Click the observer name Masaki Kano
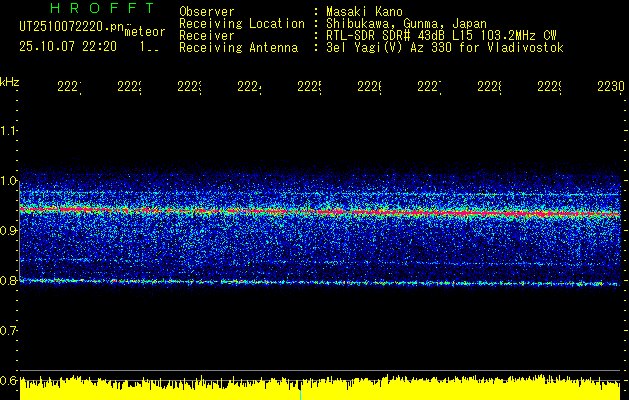The image size is (629, 400). (364, 11)
